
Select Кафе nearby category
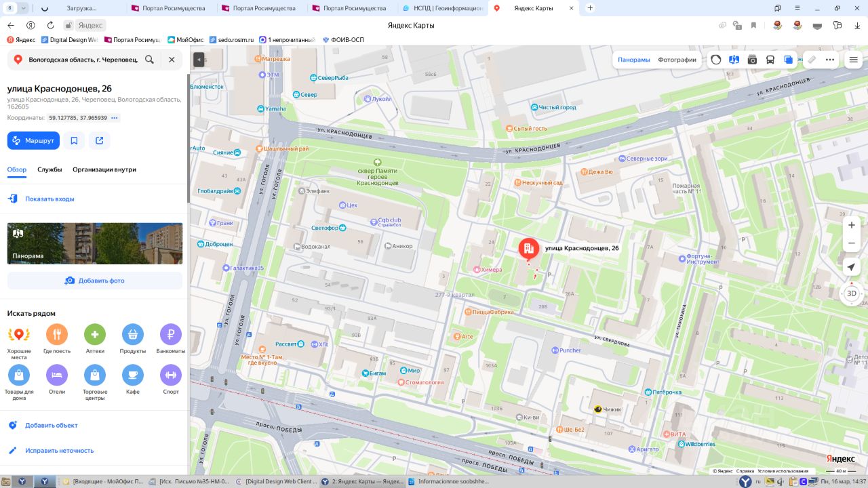click(133, 380)
